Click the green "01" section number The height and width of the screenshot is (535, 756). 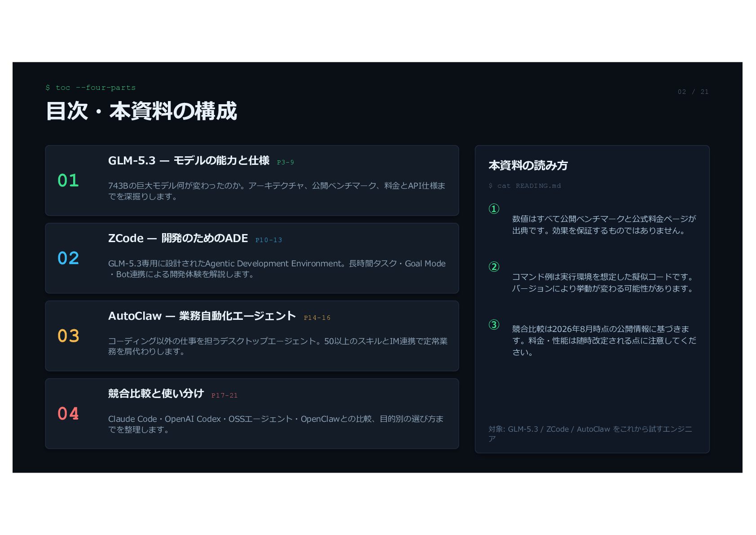point(68,181)
